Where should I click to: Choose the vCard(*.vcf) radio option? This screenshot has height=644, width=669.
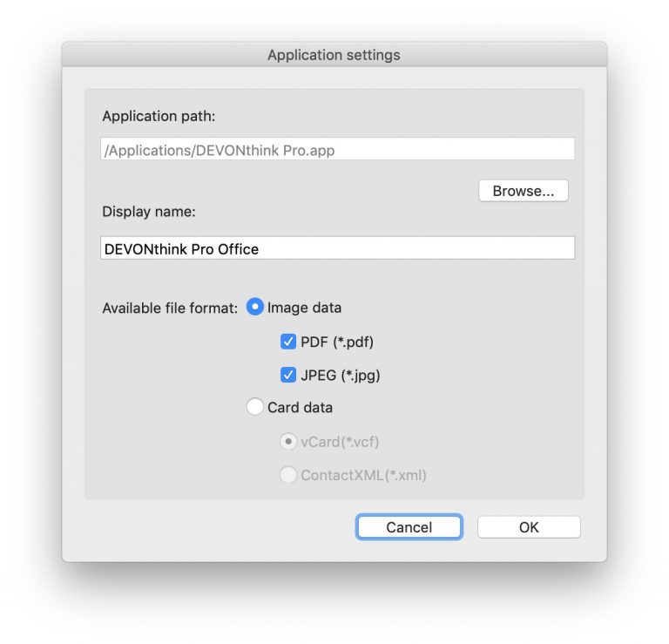click(288, 441)
